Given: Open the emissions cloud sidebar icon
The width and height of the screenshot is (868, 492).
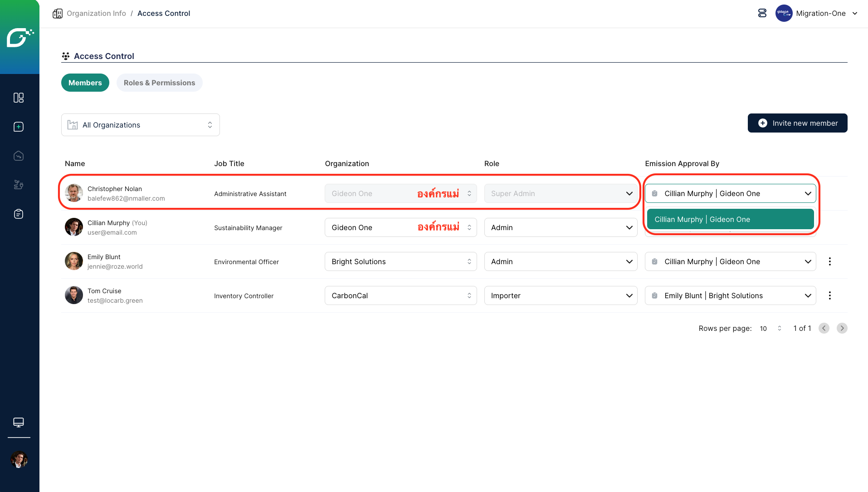Looking at the screenshot, I should [19, 156].
